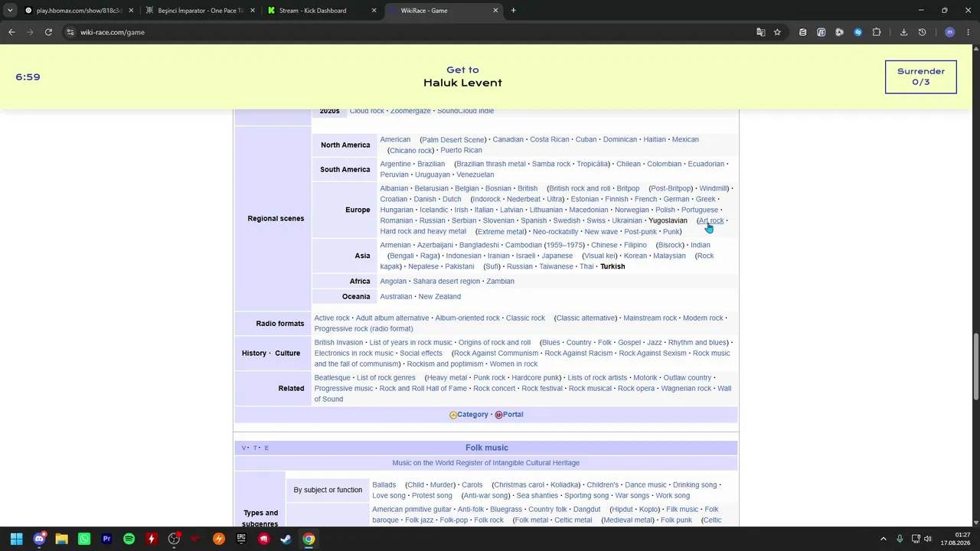
Task: Open the Women in rock link
Action: (514, 364)
